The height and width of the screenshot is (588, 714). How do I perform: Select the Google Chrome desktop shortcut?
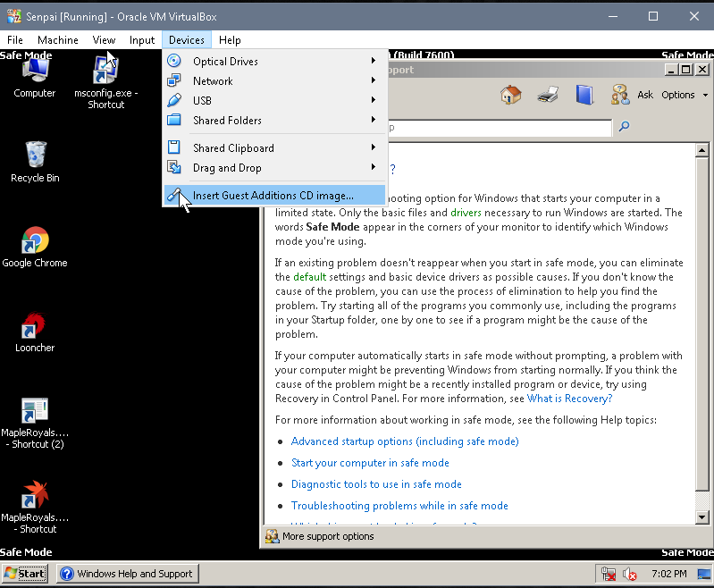tap(35, 247)
